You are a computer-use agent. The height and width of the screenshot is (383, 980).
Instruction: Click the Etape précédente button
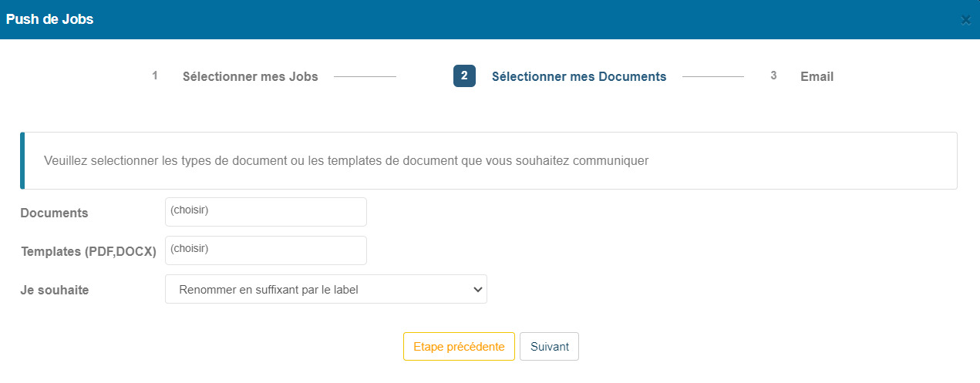point(459,347)
